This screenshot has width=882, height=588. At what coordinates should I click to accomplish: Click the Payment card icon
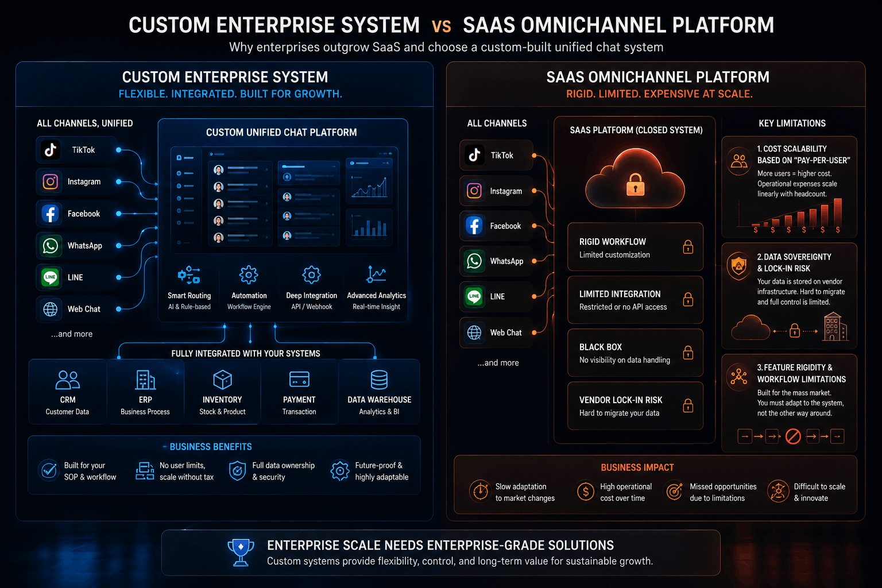[x=299, y=379]
